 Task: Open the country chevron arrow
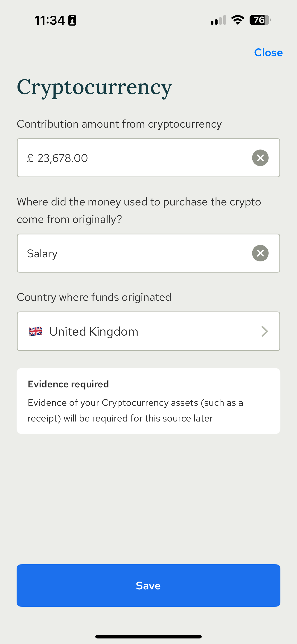[x=265, y=331]
